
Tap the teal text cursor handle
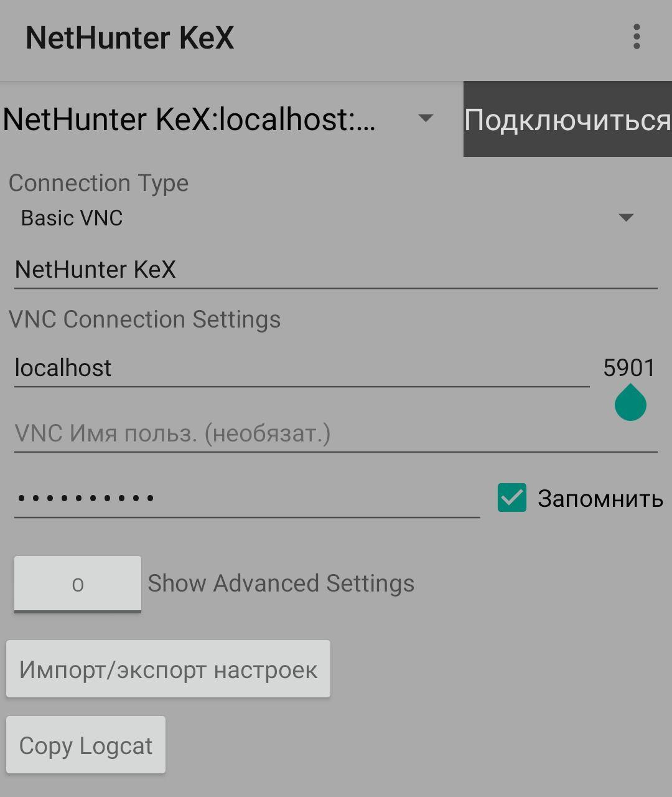[630, 403]
